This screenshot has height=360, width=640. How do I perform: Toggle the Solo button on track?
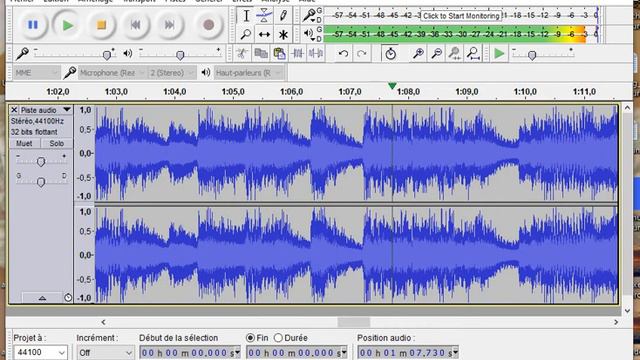56,143
